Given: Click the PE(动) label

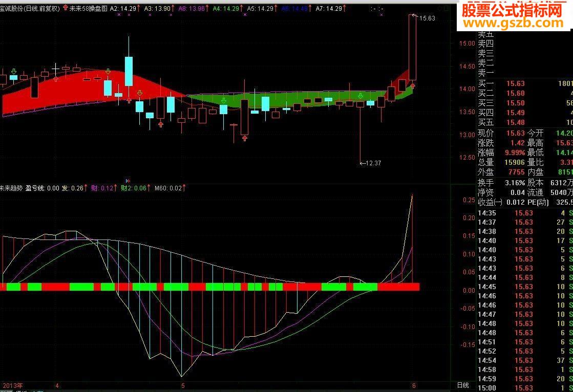Looking at the screenshot, I should [538, 202].
